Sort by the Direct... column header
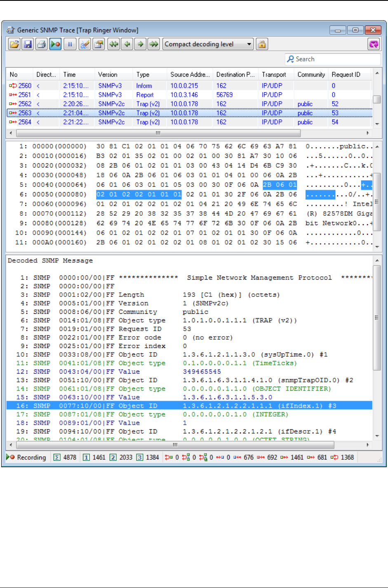This screenshot has width=388, height=588. (x=46, y=75)
